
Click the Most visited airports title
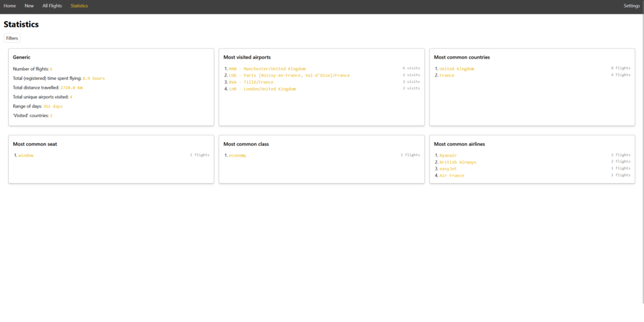tap(247, 57)
